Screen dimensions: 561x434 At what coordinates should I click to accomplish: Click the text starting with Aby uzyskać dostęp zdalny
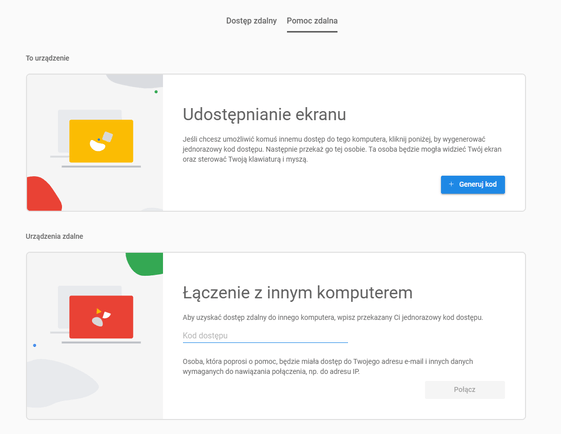tap(333, 317)
